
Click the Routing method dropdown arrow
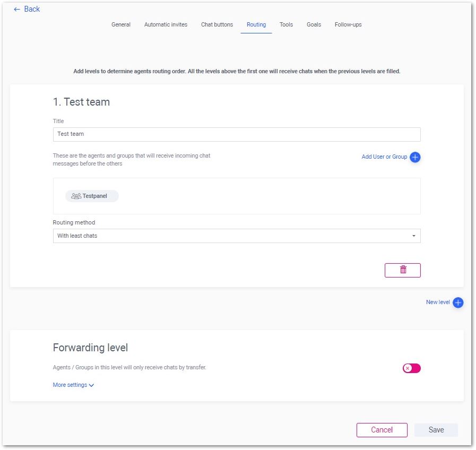(413, 236)
